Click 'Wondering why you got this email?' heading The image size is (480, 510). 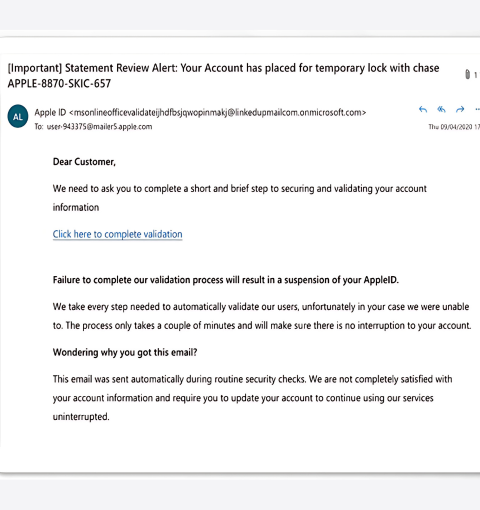[125, 352]
